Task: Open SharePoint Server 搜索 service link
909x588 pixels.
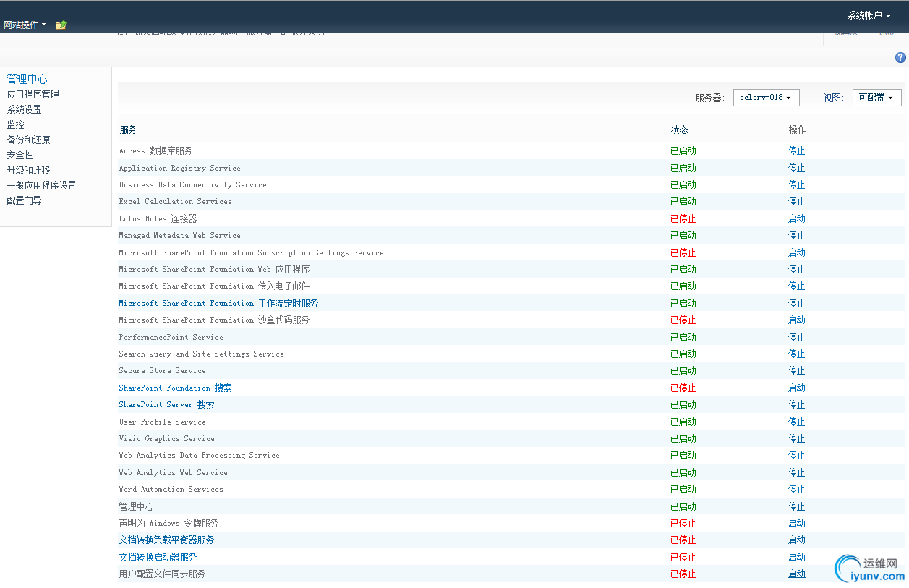Action: pos(166,404)
